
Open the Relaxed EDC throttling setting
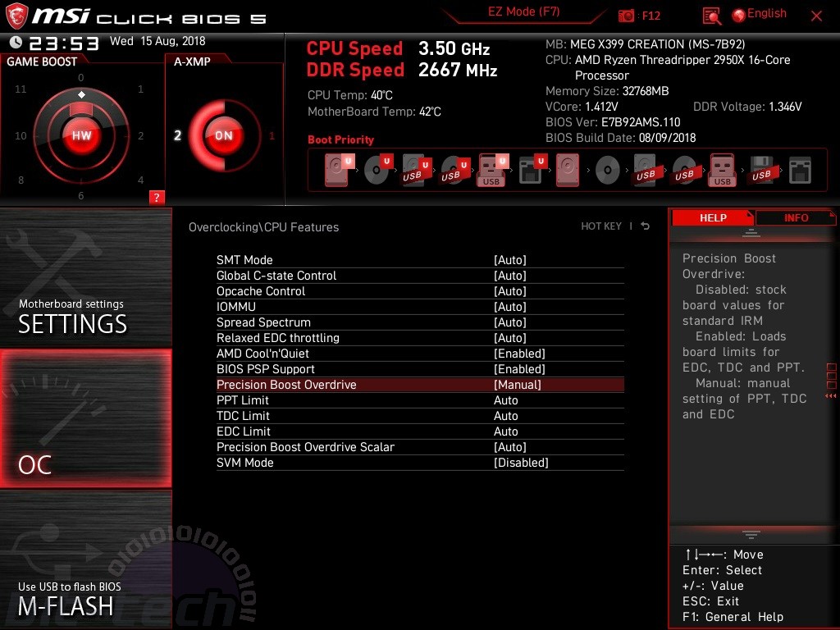[420, 337]
